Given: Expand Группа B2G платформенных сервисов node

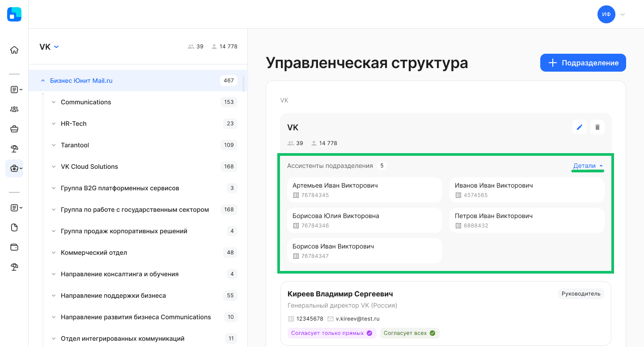Looking at the screenshot, I should tap(54, 188).
